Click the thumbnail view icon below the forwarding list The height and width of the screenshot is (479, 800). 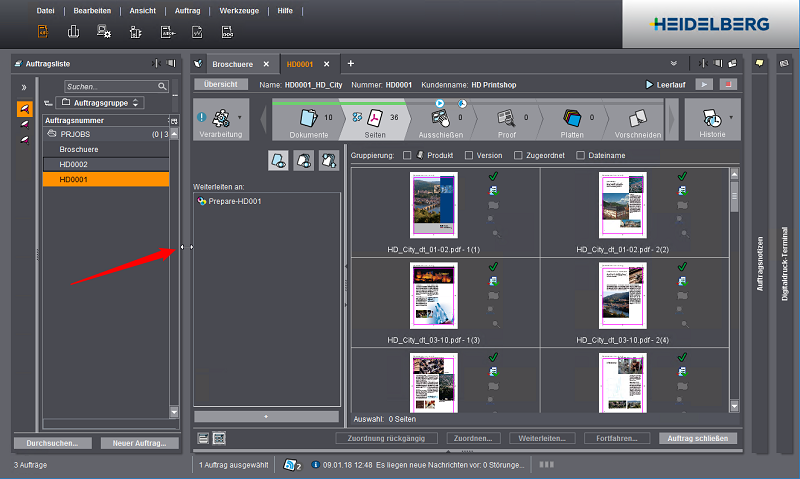point(219,438)
